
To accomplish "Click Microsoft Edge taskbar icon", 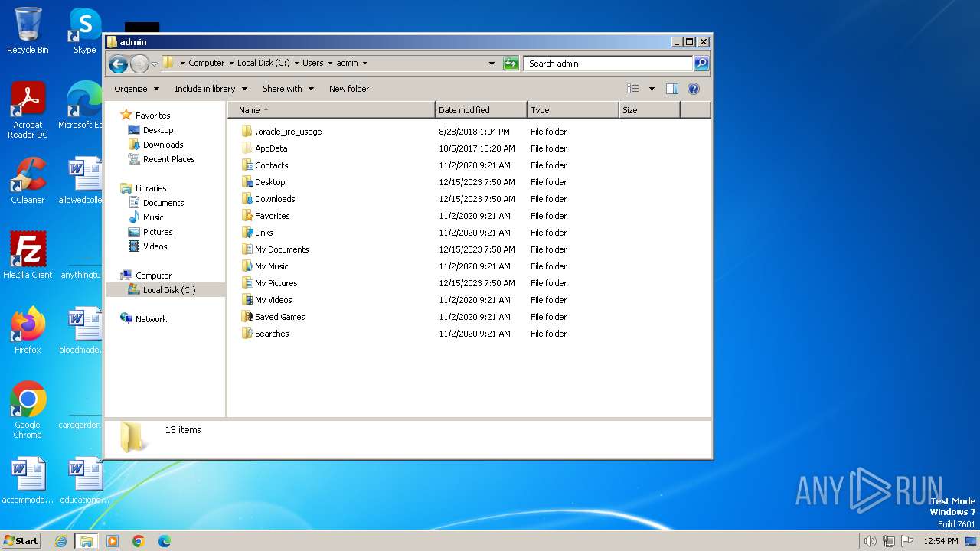I will [165, 541].
